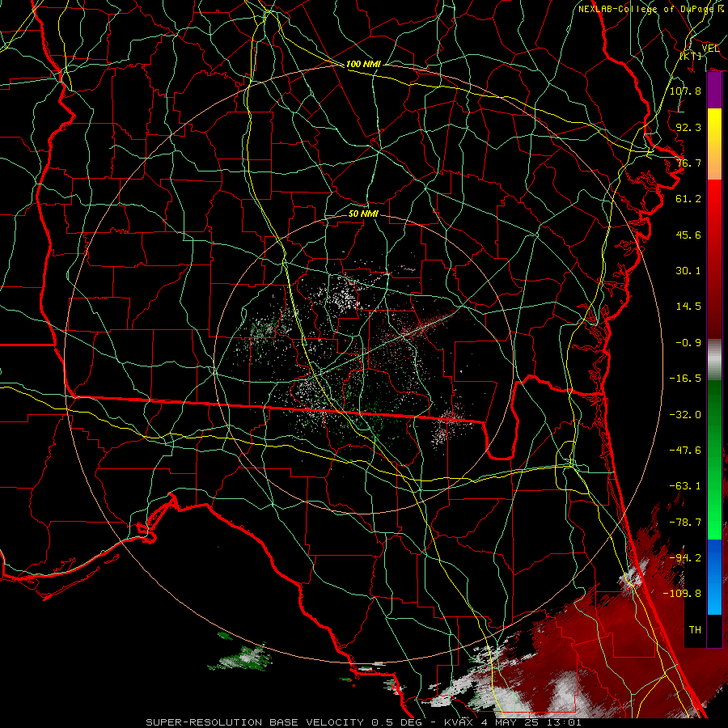Click the purple segment of velocity color bar
The height and width of the screenshot is (728, 728).
pos(714,91)
